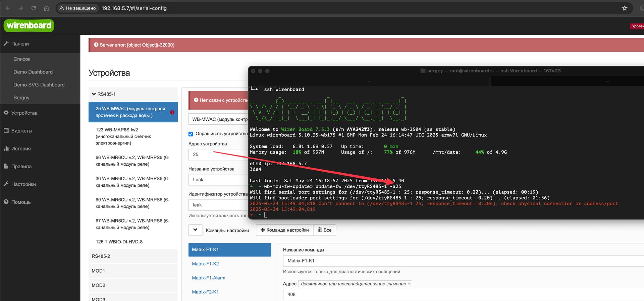Screen dimensions: 644x301
Task: Click the file icon next to Правила
Action: pos(6,166)
